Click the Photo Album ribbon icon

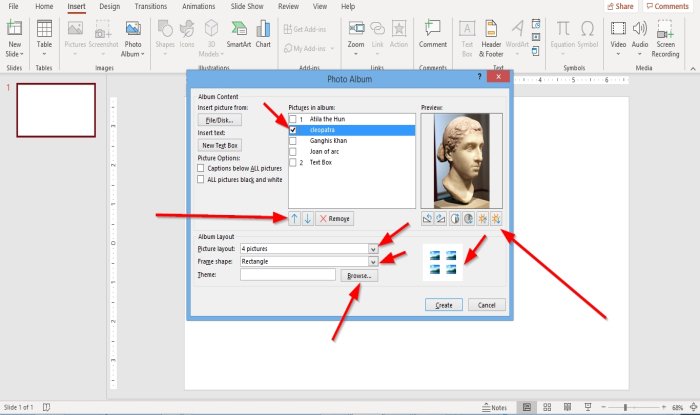133,29
